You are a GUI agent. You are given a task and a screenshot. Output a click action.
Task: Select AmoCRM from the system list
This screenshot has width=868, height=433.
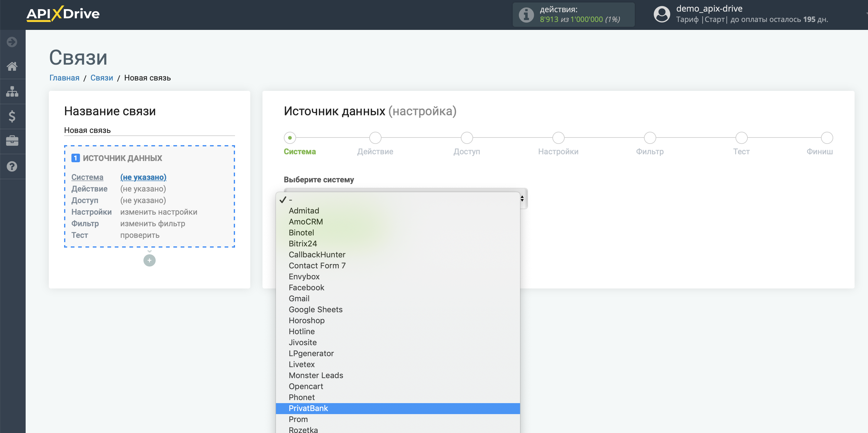398,222
